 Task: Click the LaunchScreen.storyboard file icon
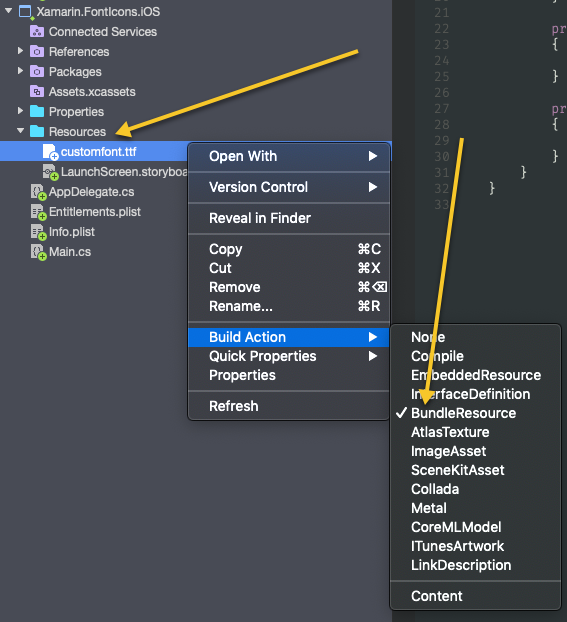(50, 172)
